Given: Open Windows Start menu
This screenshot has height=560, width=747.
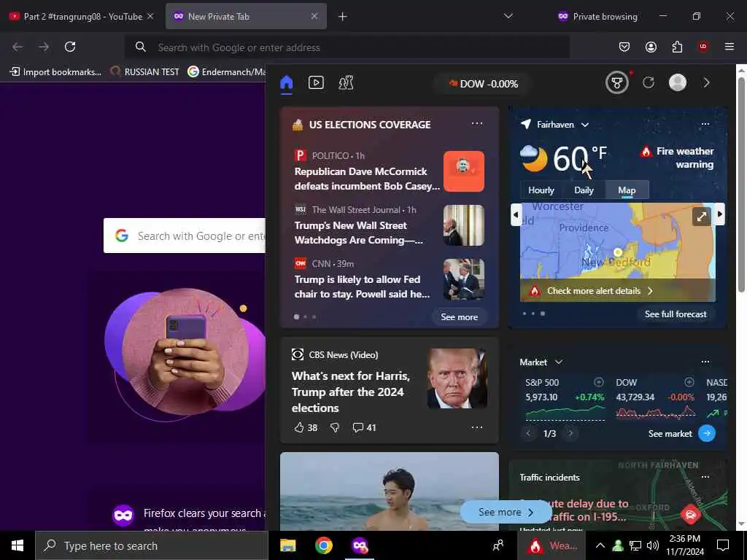Looking at the screenshot, I should tap(18, 545).
